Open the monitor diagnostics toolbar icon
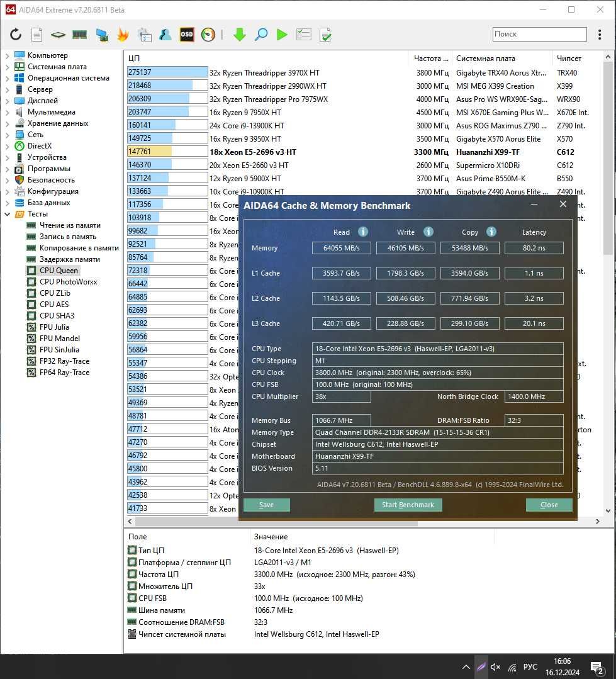The height and width of the screenshot is (679, 616). pyautogui.click(x=102, y=35)
